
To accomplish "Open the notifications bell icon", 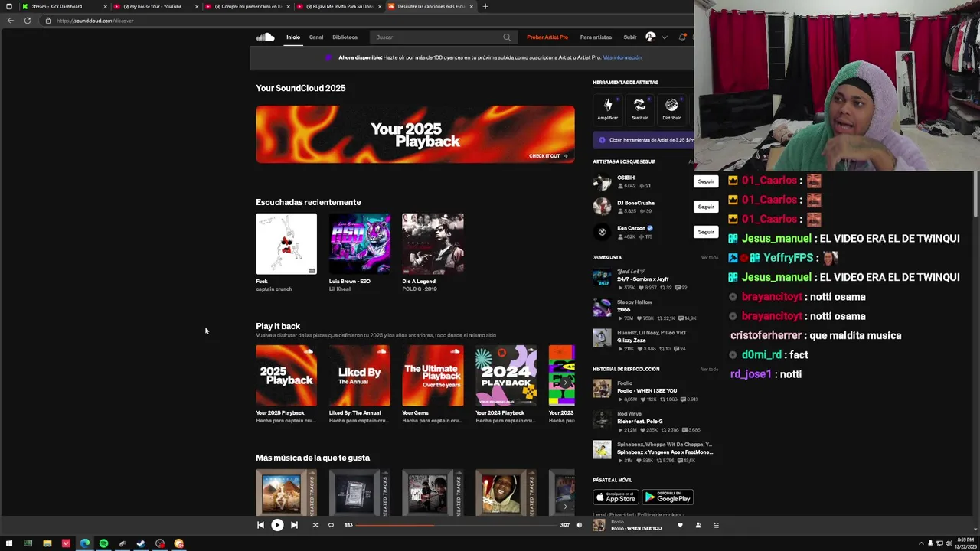I will tap(682, 37).
